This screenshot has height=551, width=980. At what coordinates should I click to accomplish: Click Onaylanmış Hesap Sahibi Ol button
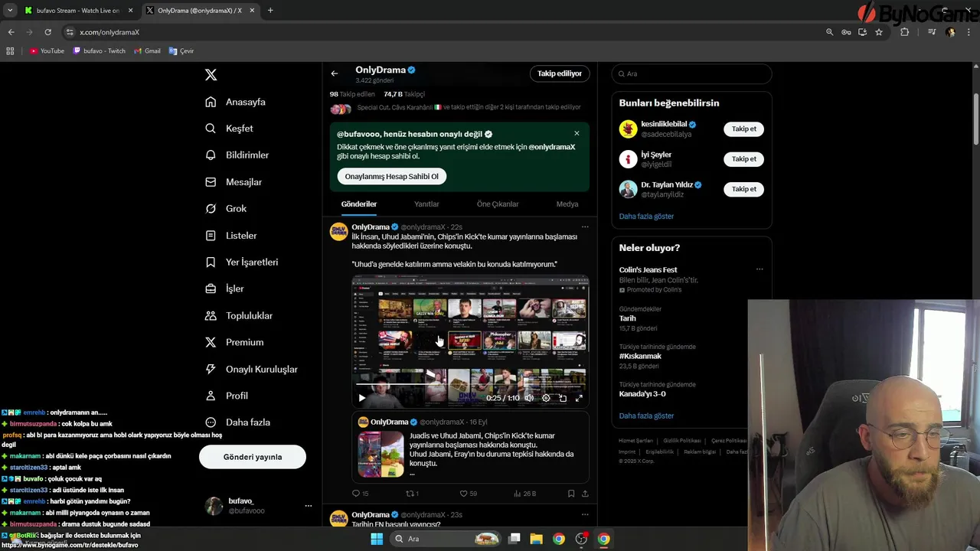[x=391, y=177]
